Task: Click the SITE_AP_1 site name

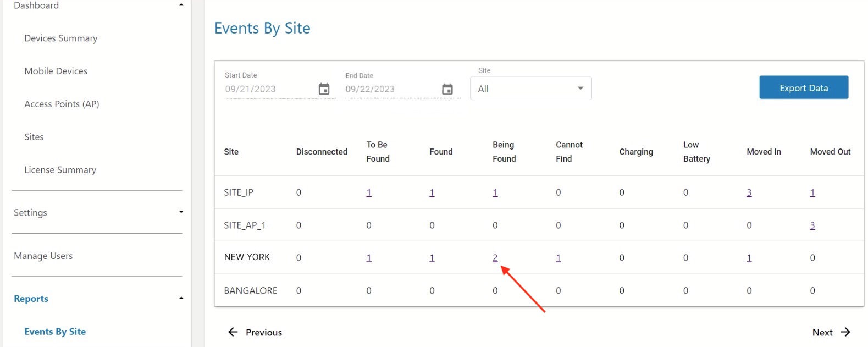Action: pos(245,225)
